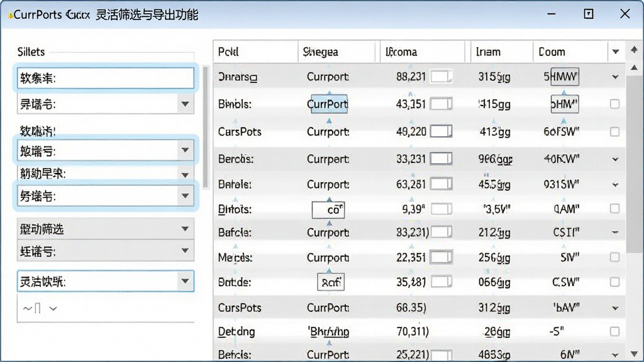
Task: Click the boxed '8cf' cell in Bntde row
Action: [331, 282]
